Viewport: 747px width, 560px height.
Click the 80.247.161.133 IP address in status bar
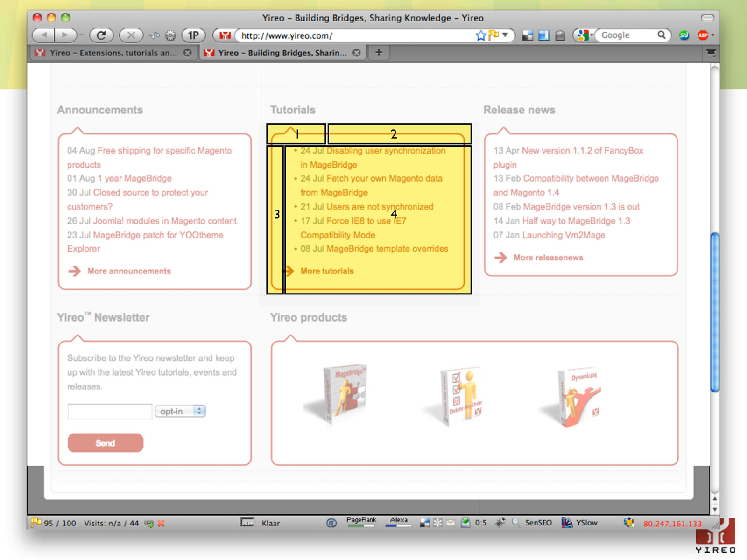(x=672, y=524)
